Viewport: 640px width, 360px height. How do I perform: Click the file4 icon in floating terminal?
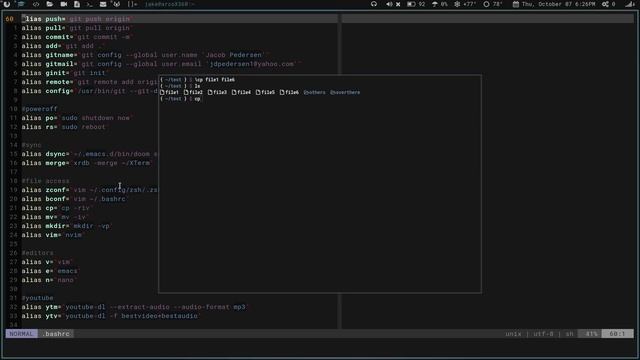click(234, 92)
